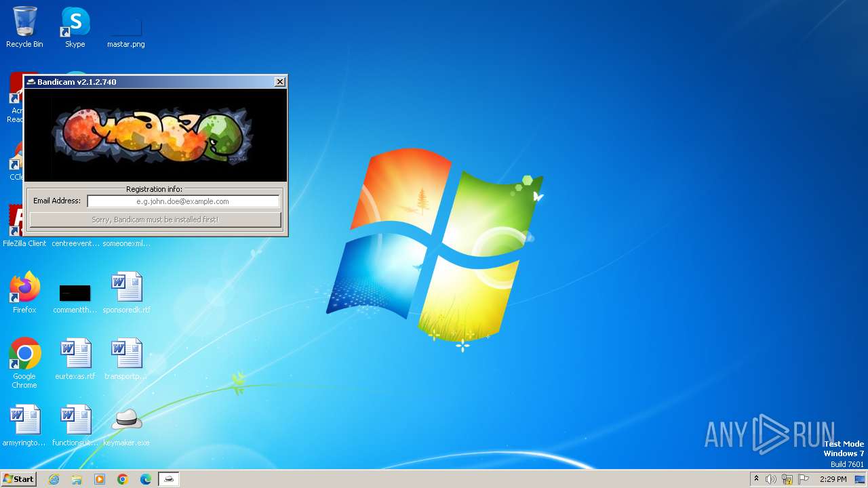The image size is (868, 488).
Task: Click the 2:29 PM clock
Action: (833, 479)
